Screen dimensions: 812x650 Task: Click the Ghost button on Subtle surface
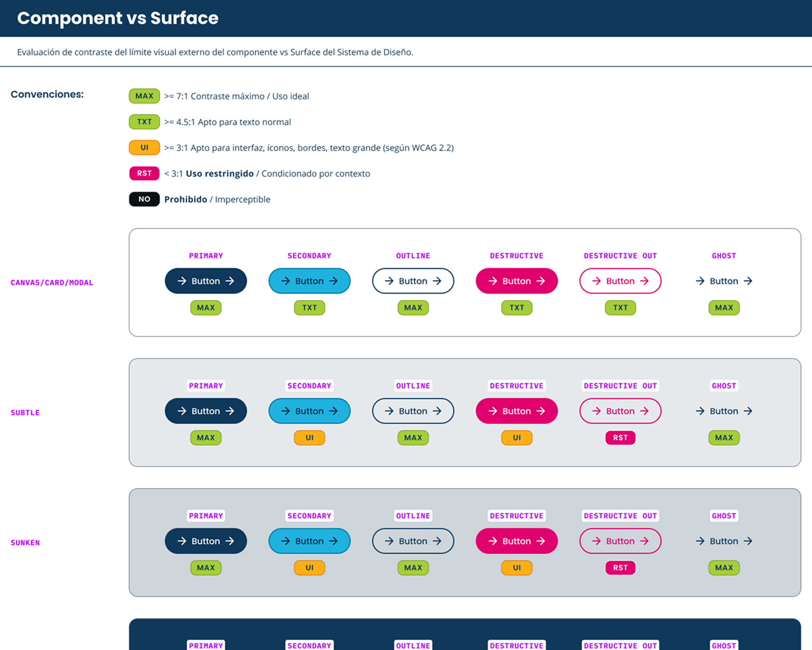(x=724, y=411)
